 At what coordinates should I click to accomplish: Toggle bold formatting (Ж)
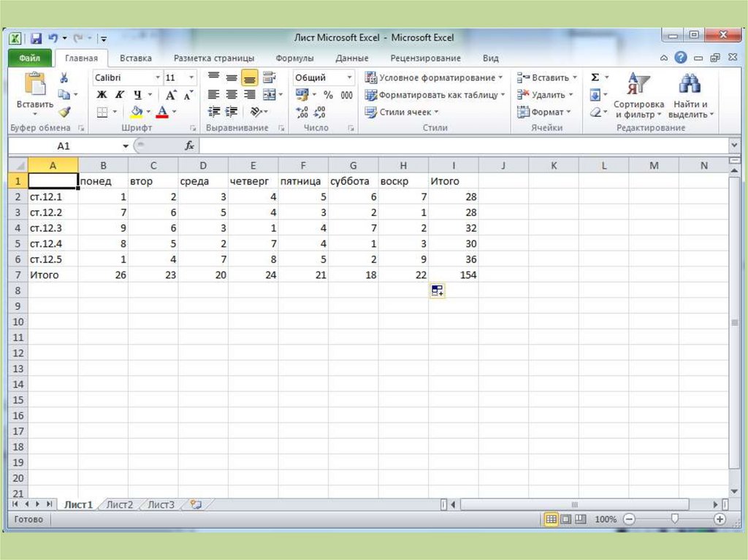click(102, 95)
